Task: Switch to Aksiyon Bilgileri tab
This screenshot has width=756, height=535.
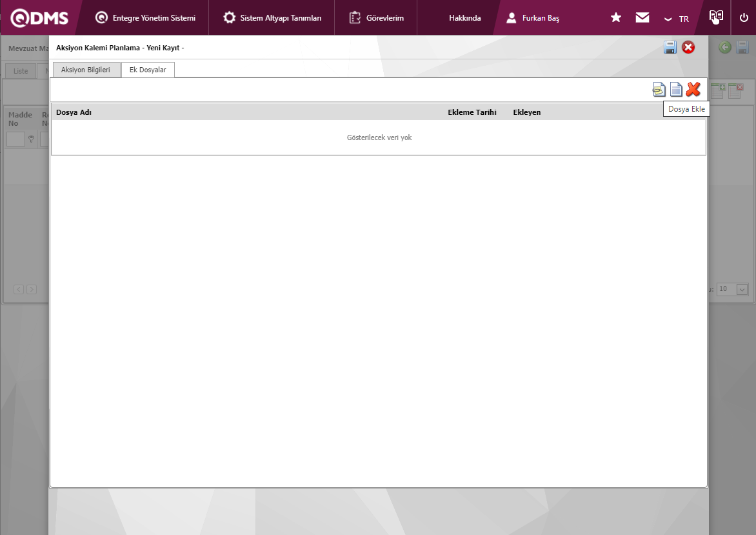Action: tap(86, 70)
